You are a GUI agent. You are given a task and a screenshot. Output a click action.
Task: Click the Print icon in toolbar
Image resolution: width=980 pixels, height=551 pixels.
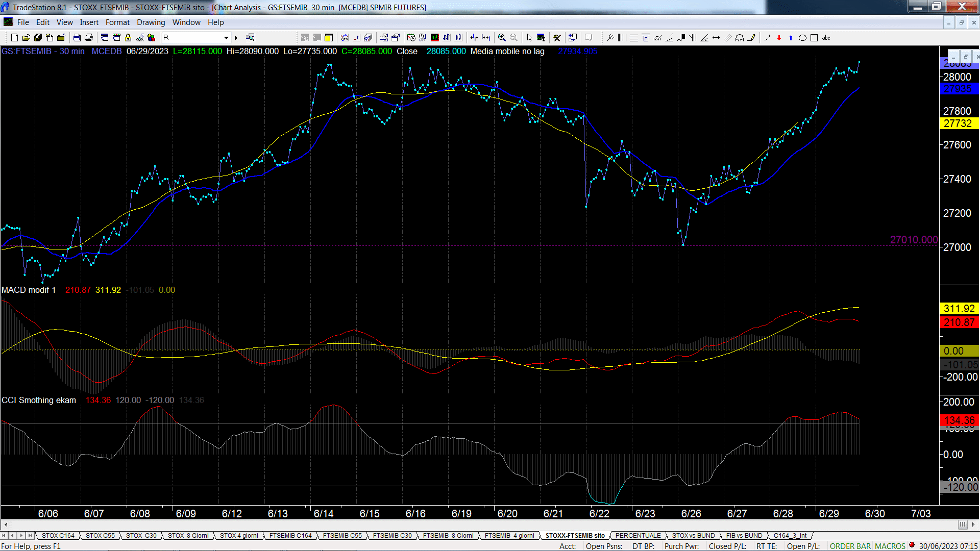[89, 38]
